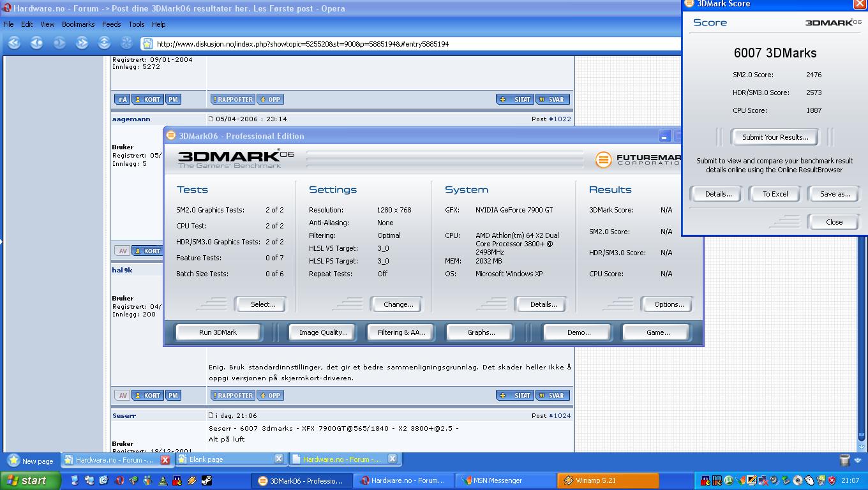868x490 pixels.
Task: Open Options... under Results
Action: tap(669, 304)
